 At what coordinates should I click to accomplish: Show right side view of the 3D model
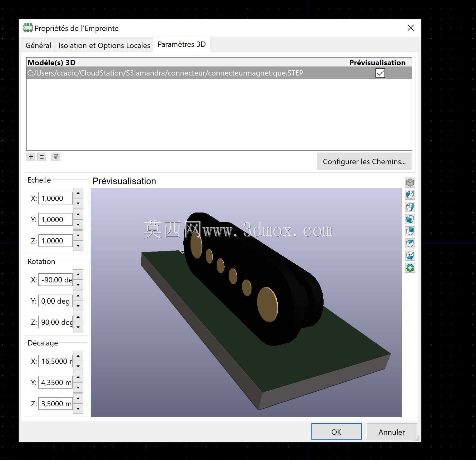pyautogui.click(x=410, y=207)
